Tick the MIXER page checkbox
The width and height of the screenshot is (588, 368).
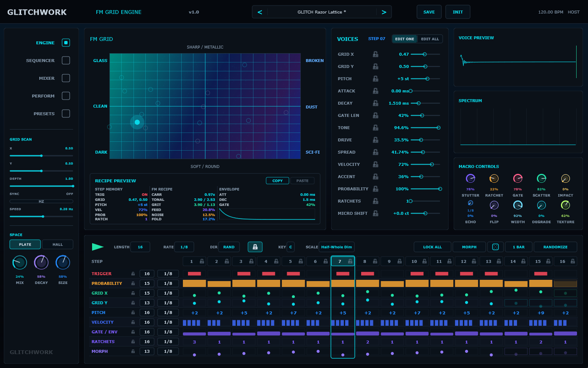[66, 78]
